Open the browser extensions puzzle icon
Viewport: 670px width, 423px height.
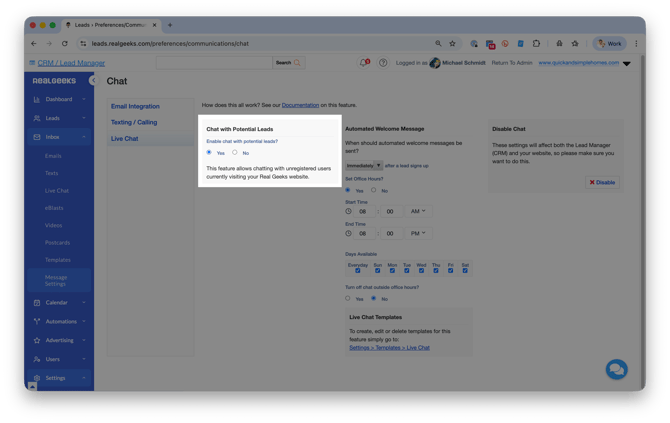pyautogui.click(x=537, y=43)
